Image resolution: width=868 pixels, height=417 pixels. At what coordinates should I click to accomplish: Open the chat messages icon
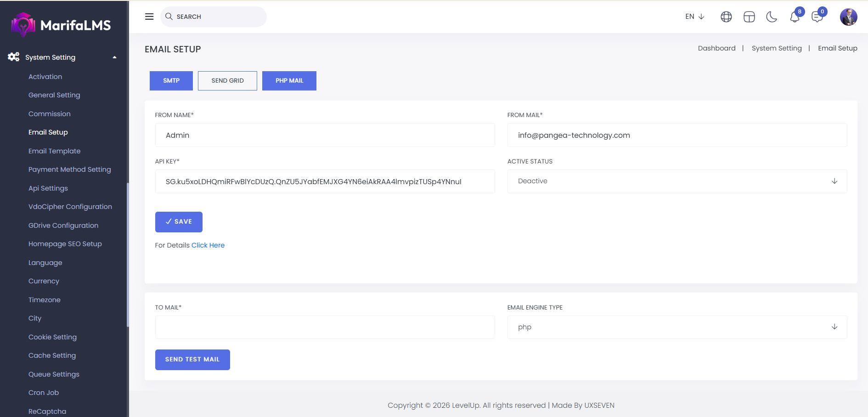tap(817, 17)
